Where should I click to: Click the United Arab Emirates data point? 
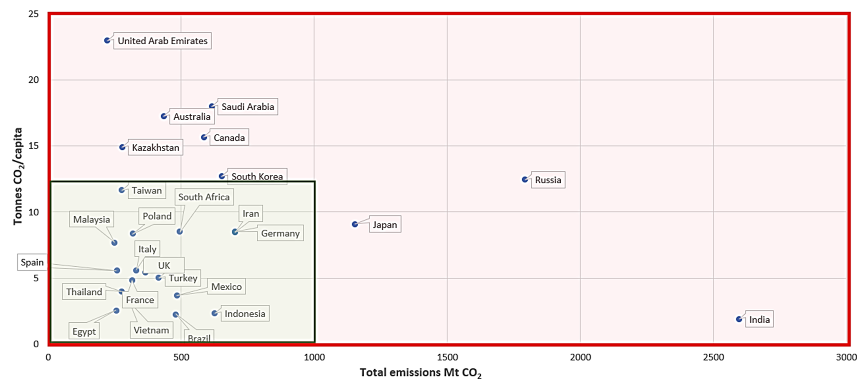[107, 40]
